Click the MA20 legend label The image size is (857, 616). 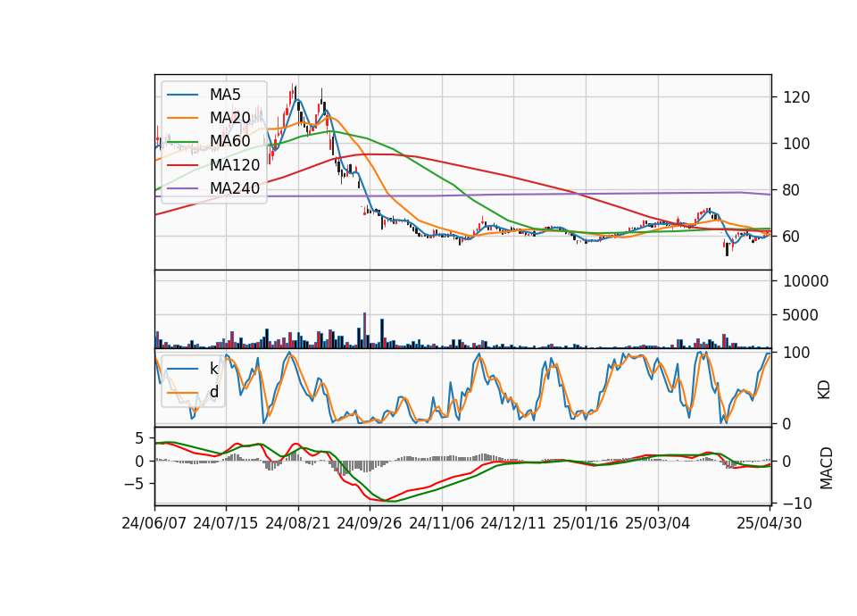click(x=229, y=118)
